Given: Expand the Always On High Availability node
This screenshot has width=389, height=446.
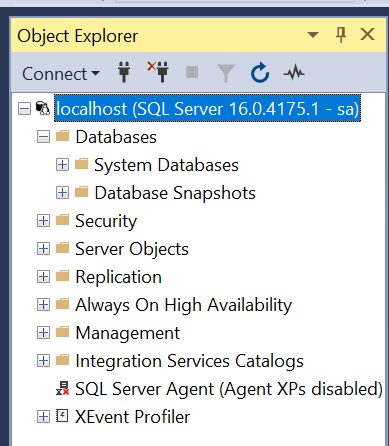Looking at the screenshot, I should 43,305.
